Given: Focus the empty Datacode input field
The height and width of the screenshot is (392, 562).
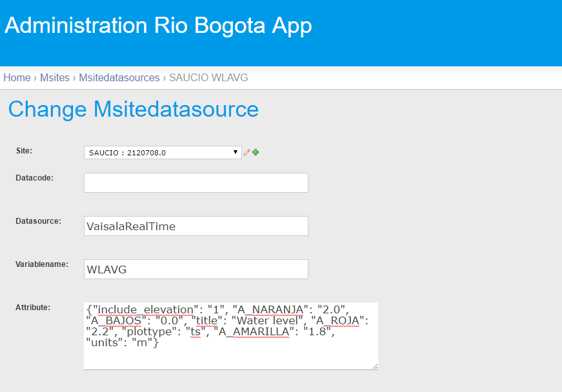Looking at the screenshot, I should (196, 183).
